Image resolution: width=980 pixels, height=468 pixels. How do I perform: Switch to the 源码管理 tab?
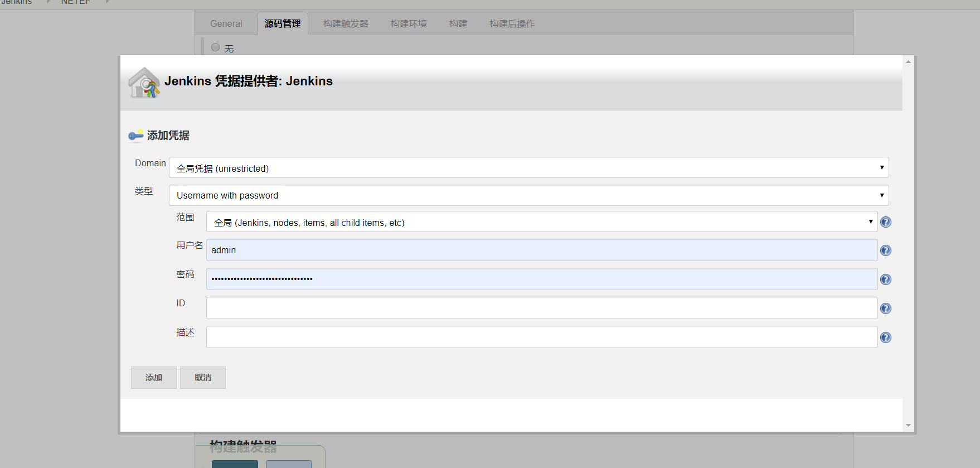(x=283, y=23)
